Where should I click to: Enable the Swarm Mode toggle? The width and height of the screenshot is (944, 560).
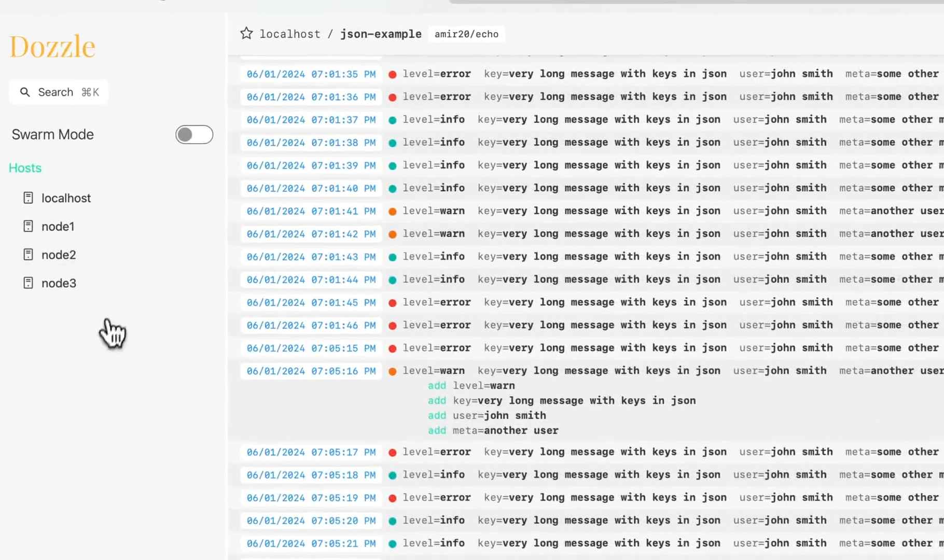194,135
